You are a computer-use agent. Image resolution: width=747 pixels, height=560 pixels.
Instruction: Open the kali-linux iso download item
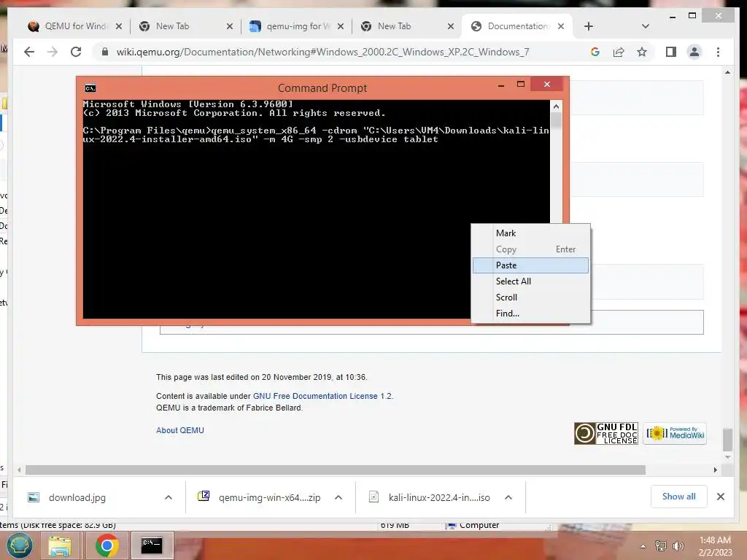point(430,497)
